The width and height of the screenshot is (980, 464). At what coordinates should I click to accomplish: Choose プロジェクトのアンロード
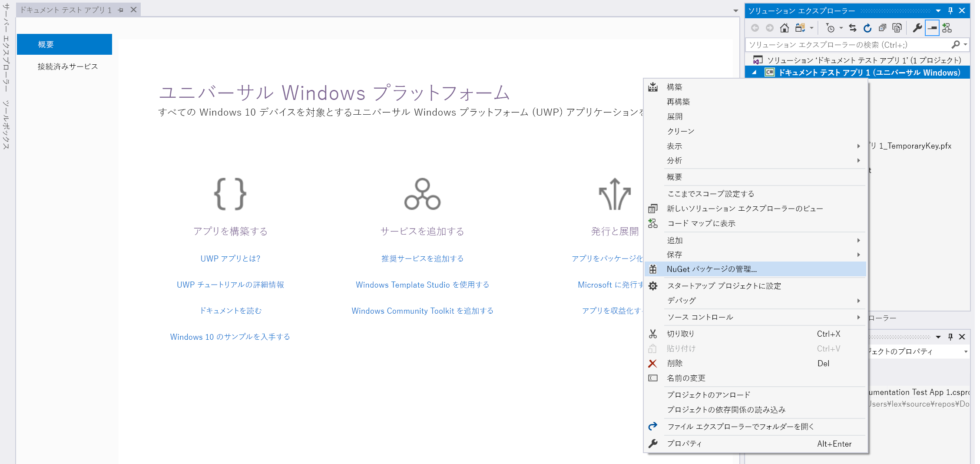coord(755,395)
